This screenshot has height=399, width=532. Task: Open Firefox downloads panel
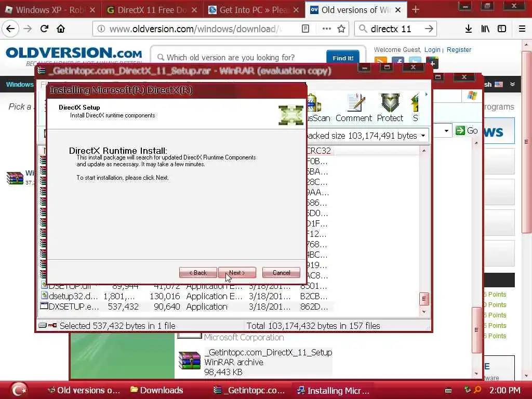click(468, 29)
